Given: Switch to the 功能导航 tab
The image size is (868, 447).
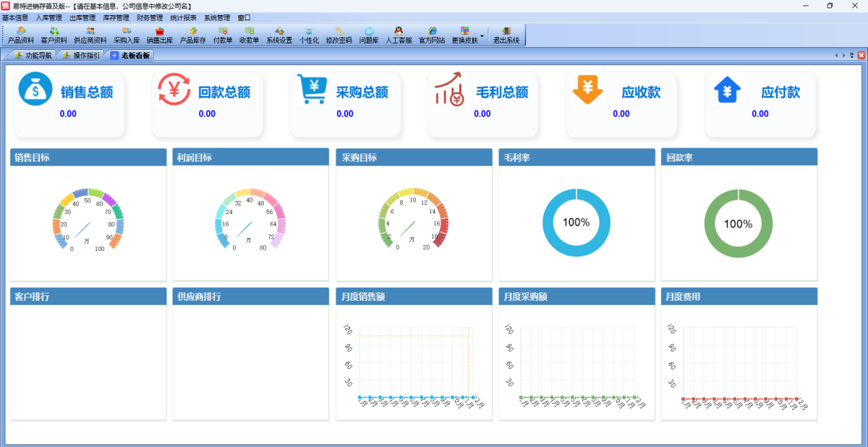Looking at the screenshot, I should (33, 55).
